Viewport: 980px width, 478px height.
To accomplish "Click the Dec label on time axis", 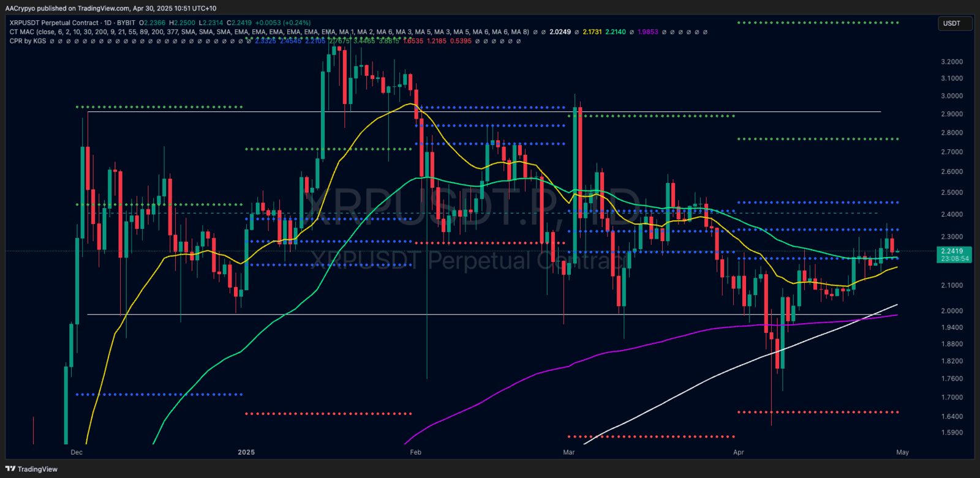I will coord(77,452).
